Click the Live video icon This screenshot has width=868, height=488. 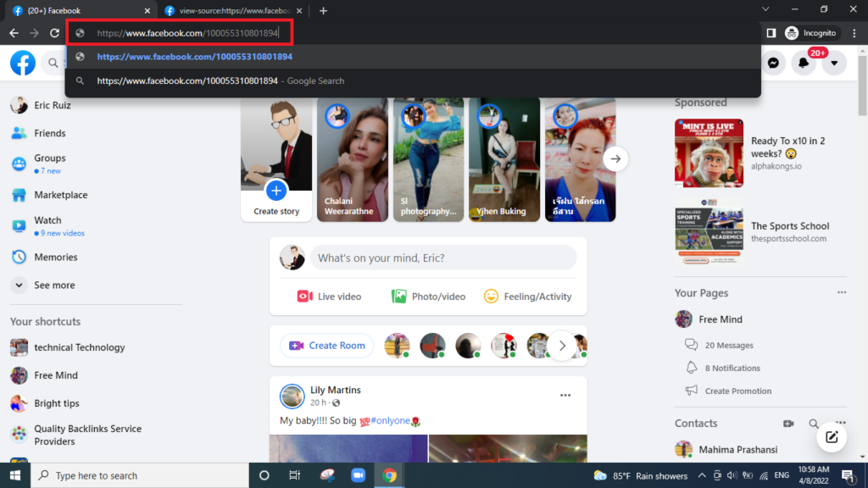click(x=304, y=297)
